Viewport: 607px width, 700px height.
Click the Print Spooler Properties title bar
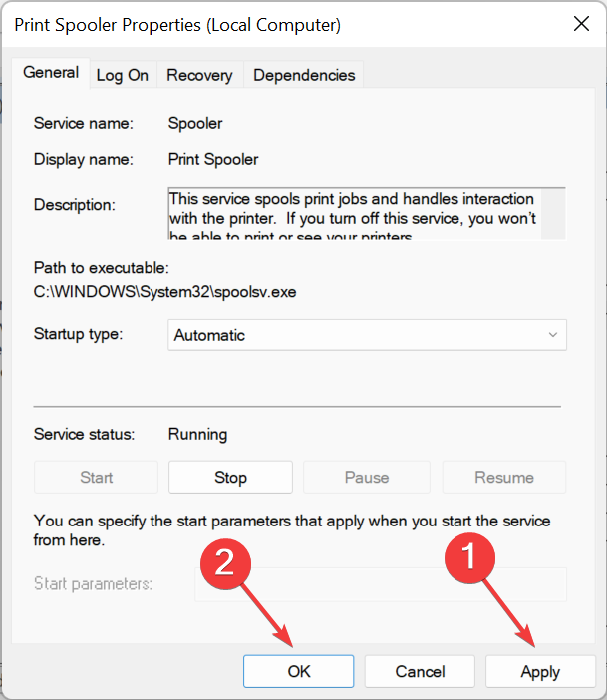coord(199,24)
